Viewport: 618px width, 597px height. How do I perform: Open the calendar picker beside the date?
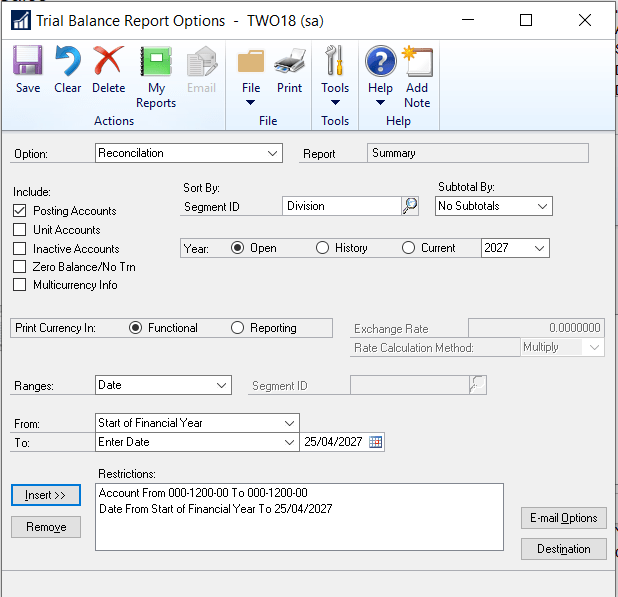click(376, 442)
